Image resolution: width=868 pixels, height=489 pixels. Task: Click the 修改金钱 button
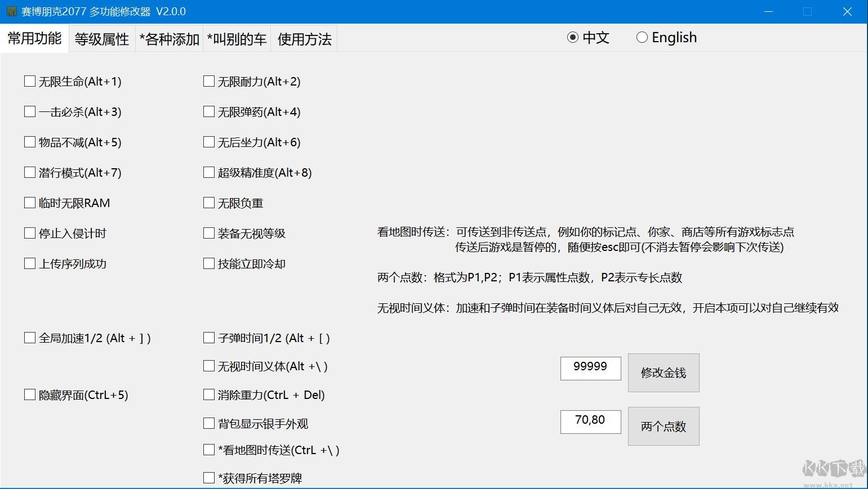663,373
